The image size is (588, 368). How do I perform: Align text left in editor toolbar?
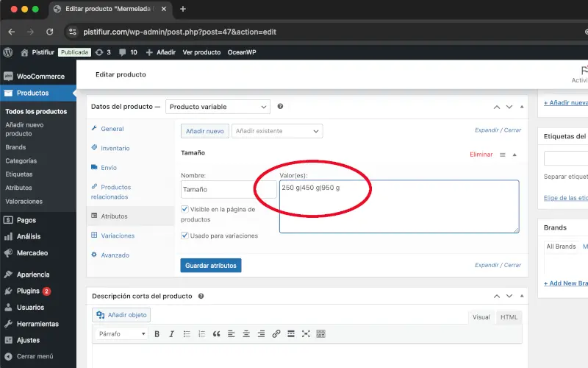[232, 334]
